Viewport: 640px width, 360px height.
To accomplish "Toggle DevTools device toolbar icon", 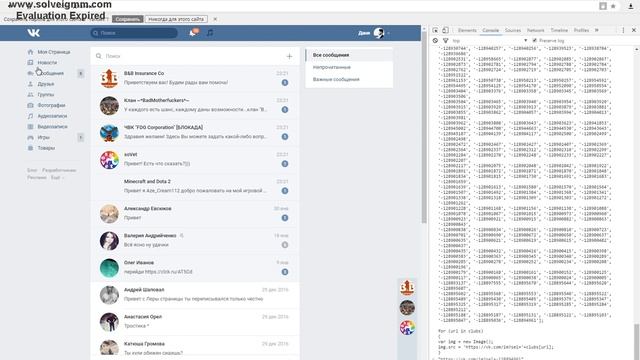I will (x=445, y=30).
